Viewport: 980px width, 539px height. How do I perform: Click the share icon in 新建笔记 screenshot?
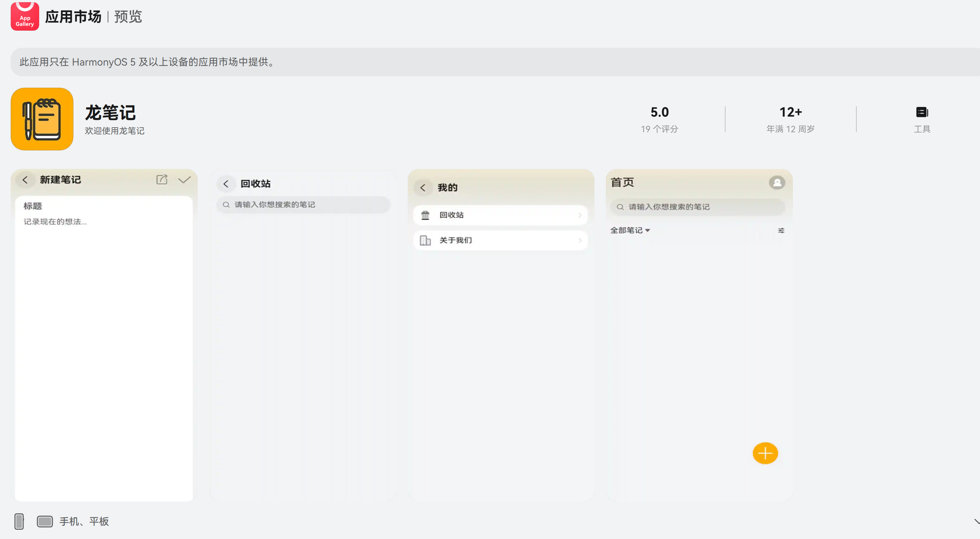tap(162, 179)
